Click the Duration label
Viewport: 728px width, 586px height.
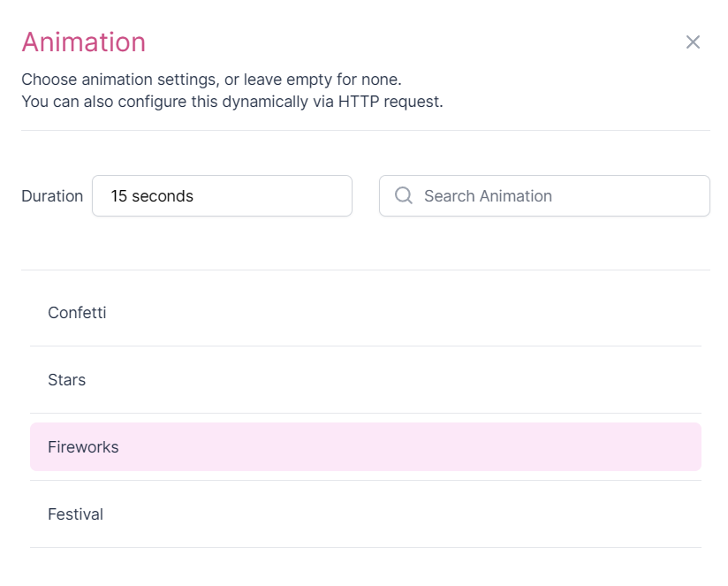[x=52, y=196]
